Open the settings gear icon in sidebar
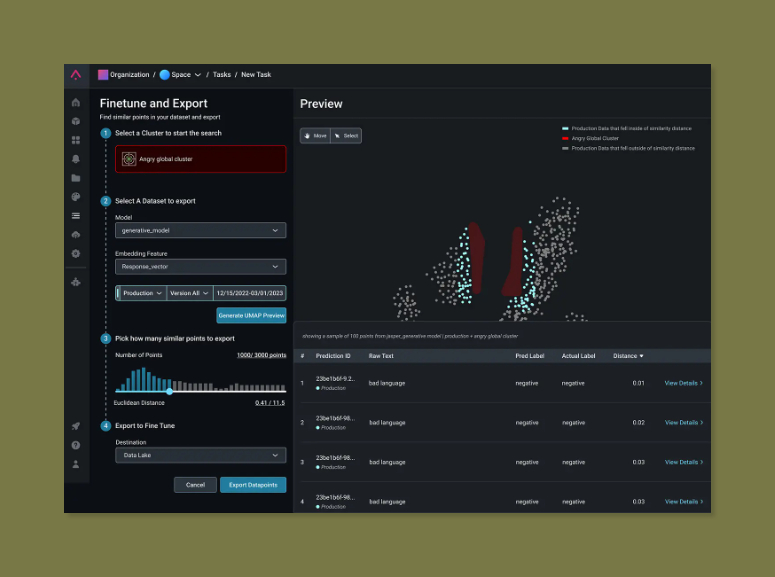Screen dimensions: 775x577 click(x=76, y=253)
